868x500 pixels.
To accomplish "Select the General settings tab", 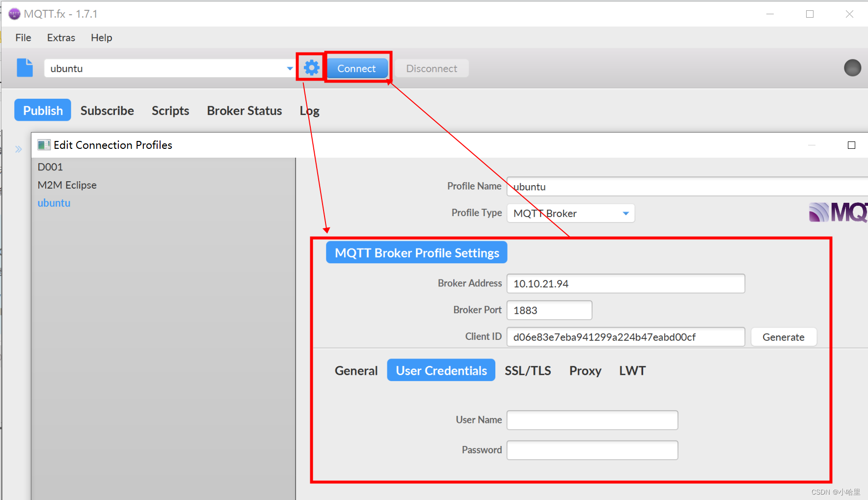I will click(356, 370).
